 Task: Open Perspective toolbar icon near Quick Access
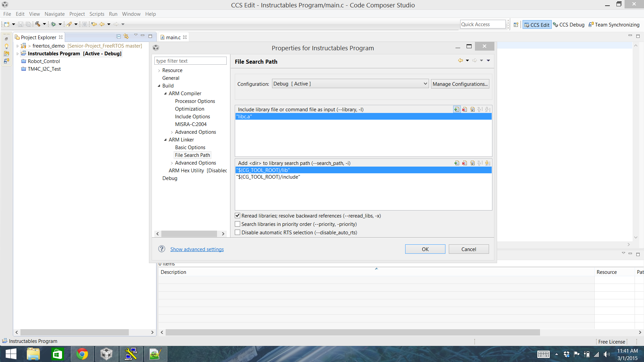click(x=516, y=24)
